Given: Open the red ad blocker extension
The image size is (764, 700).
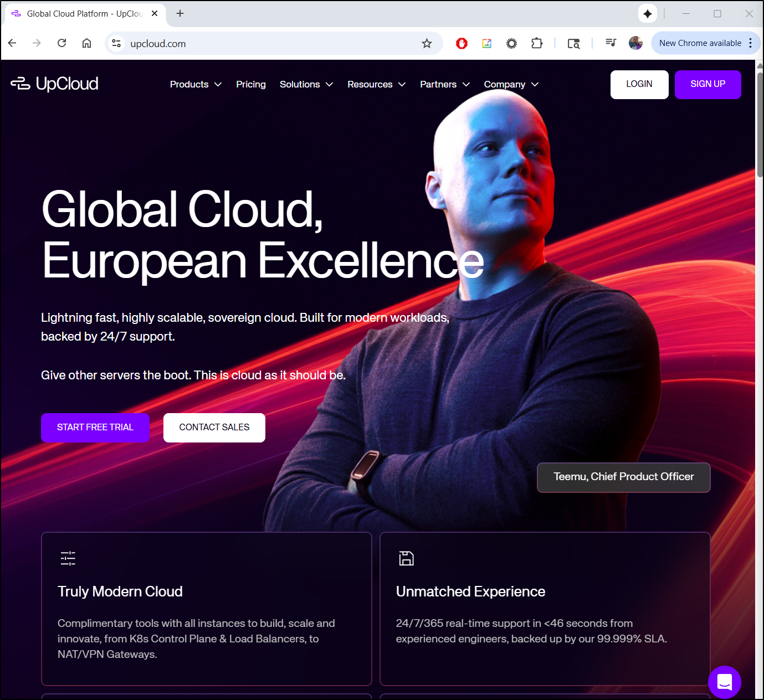Looking at the screenshot, I should (x=462, y=43).
